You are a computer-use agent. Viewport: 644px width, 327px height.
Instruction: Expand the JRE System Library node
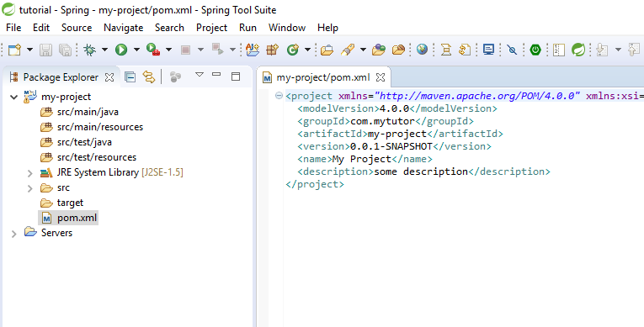point(30,173)
